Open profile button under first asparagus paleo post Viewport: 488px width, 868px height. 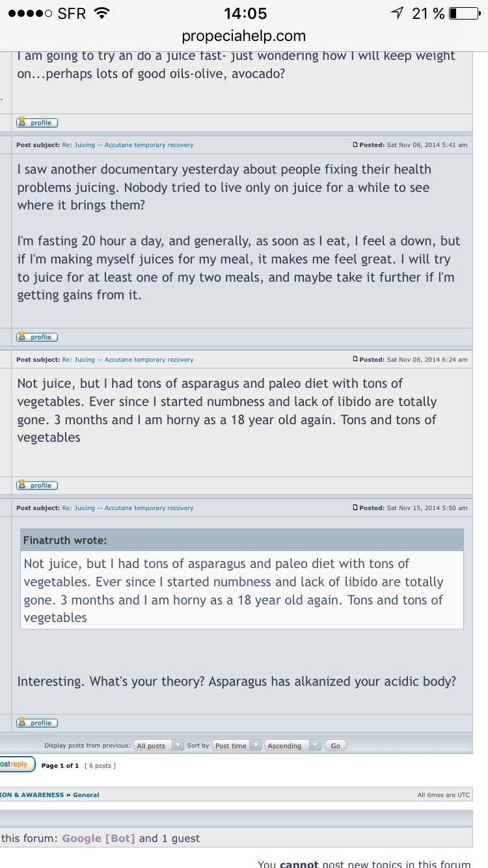pyautogui.click(x=37, y=485)
